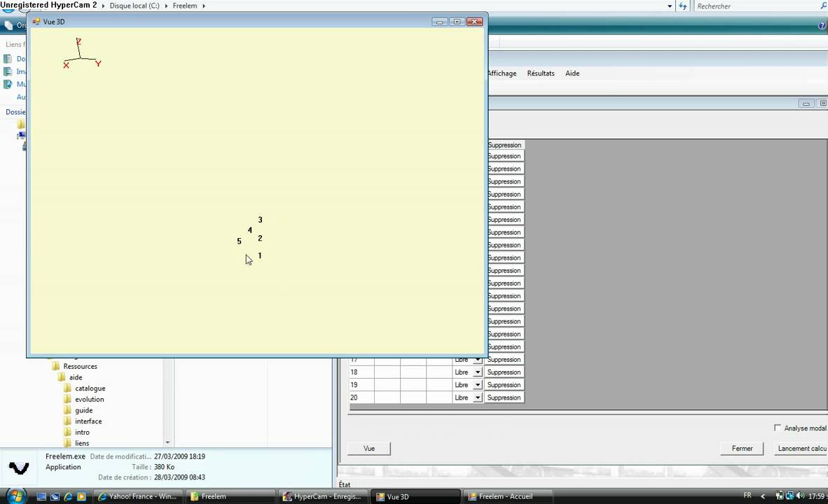This screenshot has height=504, width=828.
Task: Click Suppression button in row 18
Action: (x=504, y=372)
